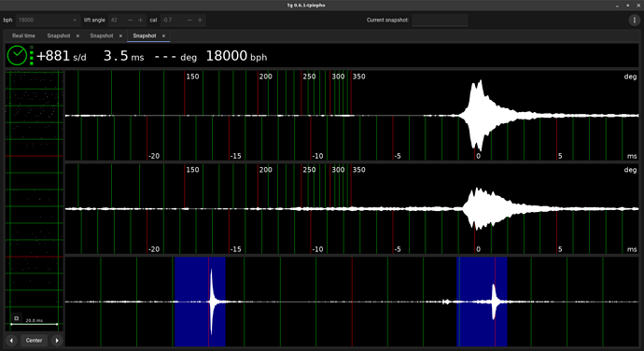The height and width of the screenshot is (351, 644).
Task: Toggle the small square box above scale bar
Action: pyautogui.click(x=17, y=318)
